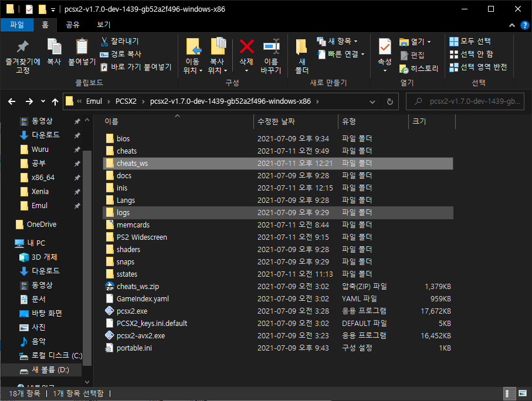This screenshot has width=532, height=401.
Task: Click Select all icon
Action: 453,42
